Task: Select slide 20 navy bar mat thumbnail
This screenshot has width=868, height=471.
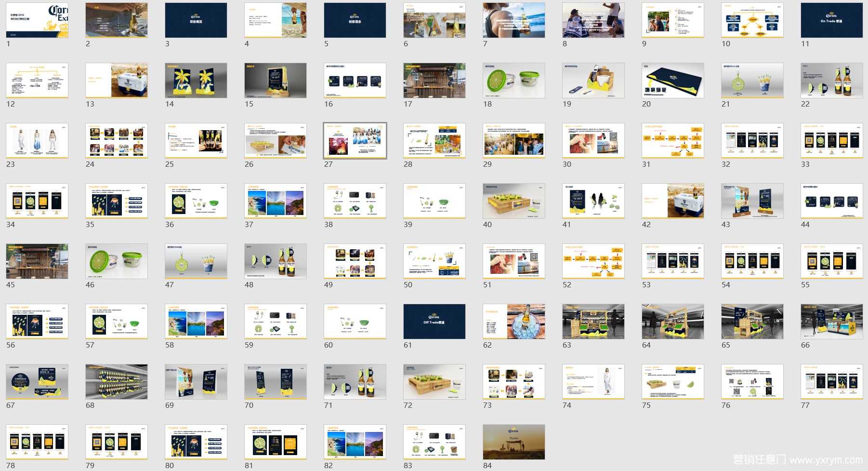Action: [x=673, y=81]
